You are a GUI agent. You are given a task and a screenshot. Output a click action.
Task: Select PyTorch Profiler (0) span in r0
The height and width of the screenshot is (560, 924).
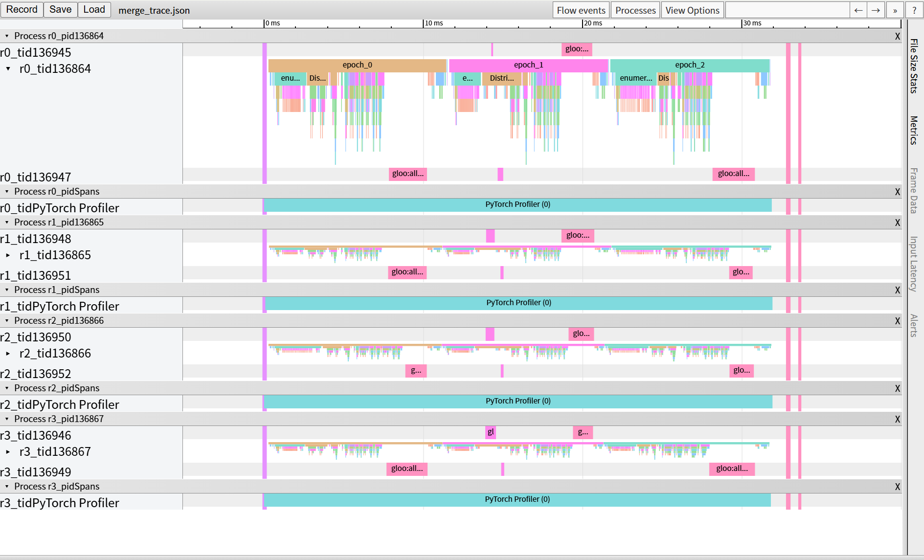click(518, 205)
